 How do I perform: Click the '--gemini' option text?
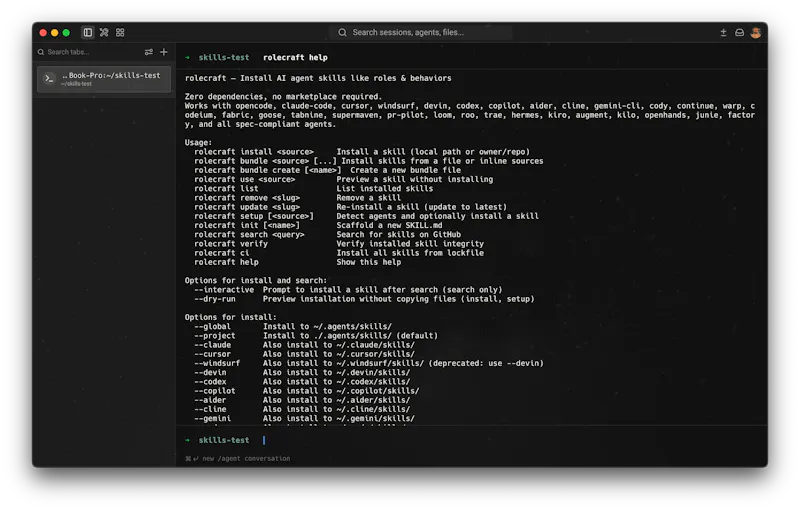coord(212,418)
